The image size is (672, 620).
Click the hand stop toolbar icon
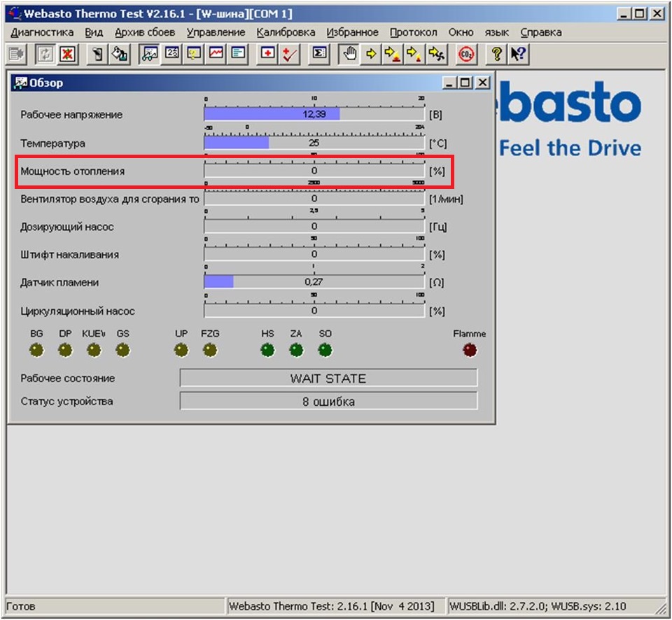[x=350, y=54]
